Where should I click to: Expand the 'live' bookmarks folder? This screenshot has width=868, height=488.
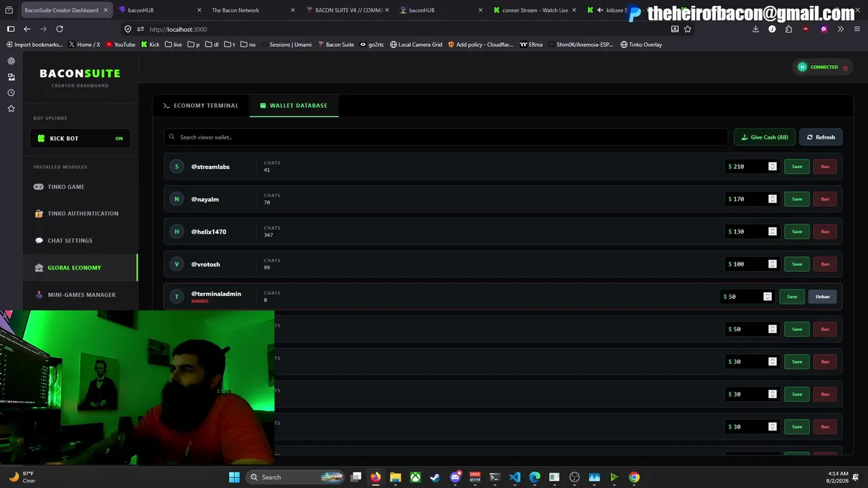click(173, 45)
